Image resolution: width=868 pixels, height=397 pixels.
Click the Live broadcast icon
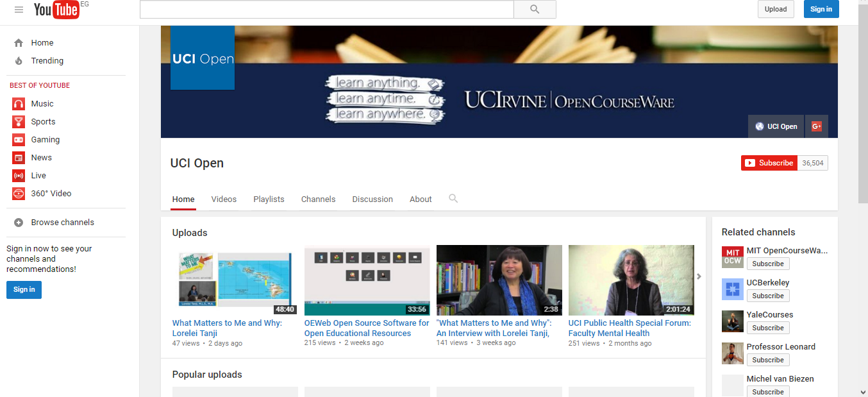(x=19, y=176)
